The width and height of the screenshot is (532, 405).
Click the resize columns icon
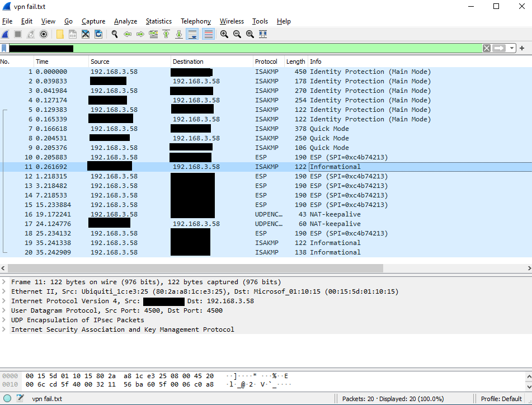(x=263, y=34)
